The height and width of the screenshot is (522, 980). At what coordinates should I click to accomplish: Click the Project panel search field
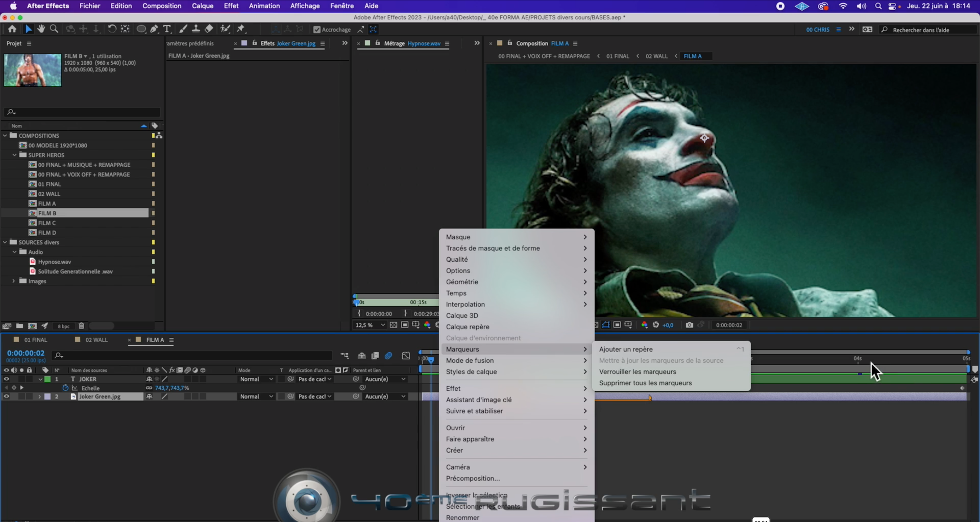coord(82,112)
